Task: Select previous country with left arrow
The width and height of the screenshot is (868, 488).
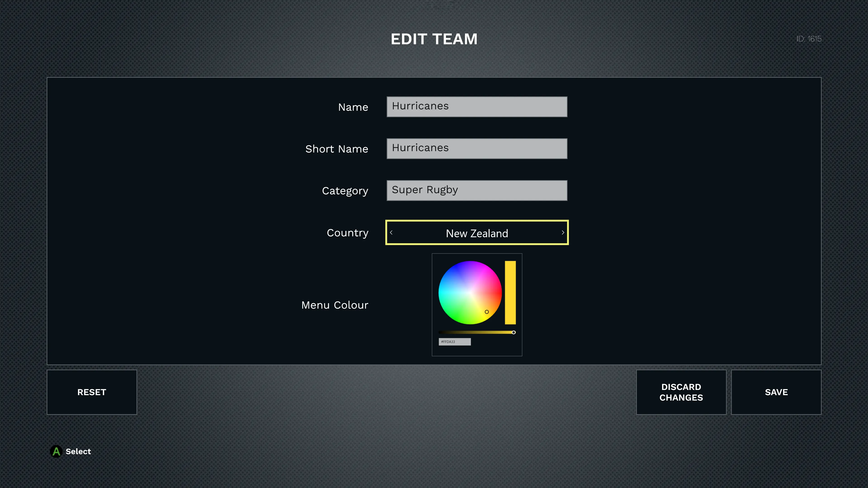Action: (391, 232)
